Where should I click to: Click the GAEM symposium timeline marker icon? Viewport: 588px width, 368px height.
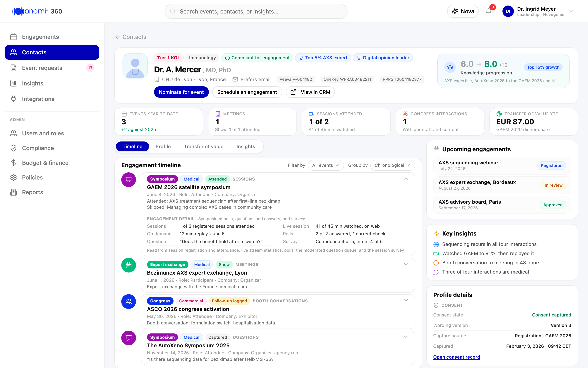tap(129, 180)
